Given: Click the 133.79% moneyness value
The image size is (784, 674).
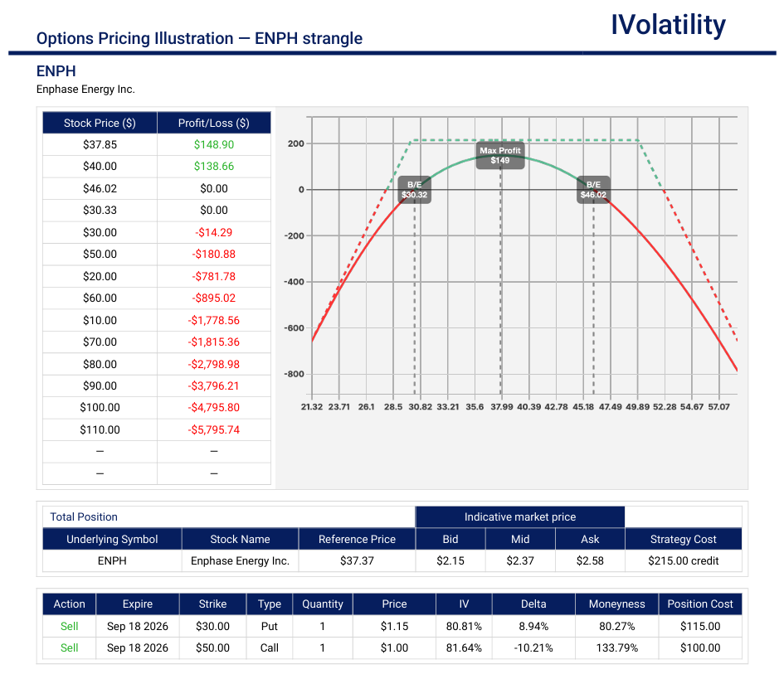Looking at the screenshot, I should [x=617, y=648].
